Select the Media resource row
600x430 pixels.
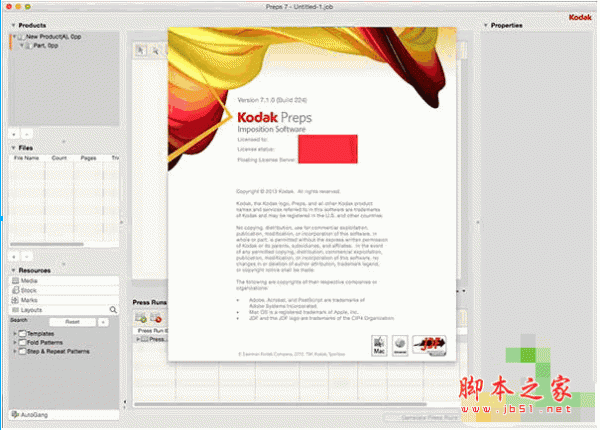coord(64,280)
